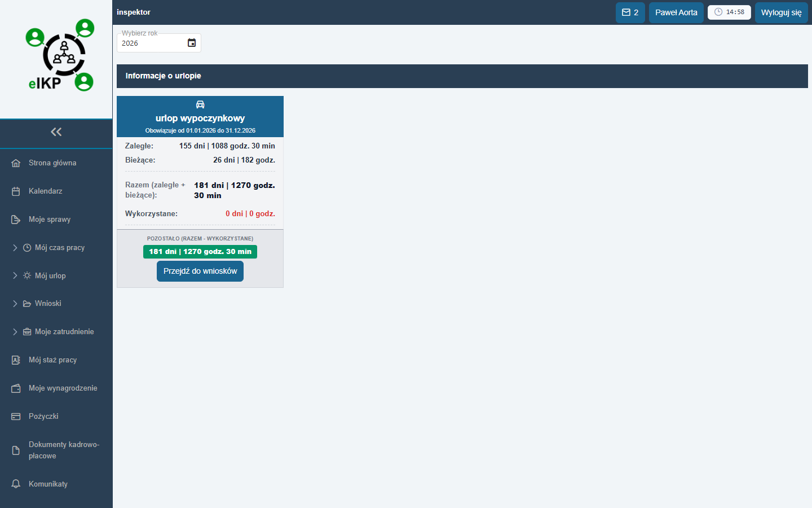The width and height of the screenshot is (812, 508).
Task: Click Zaległe value 155 dni
Action: (227, 146)
